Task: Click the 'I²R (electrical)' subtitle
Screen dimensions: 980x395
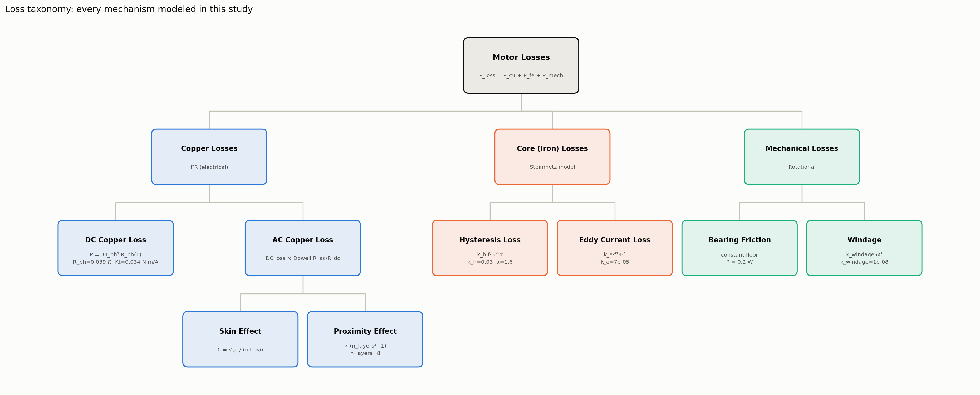Action: [209, 167]
